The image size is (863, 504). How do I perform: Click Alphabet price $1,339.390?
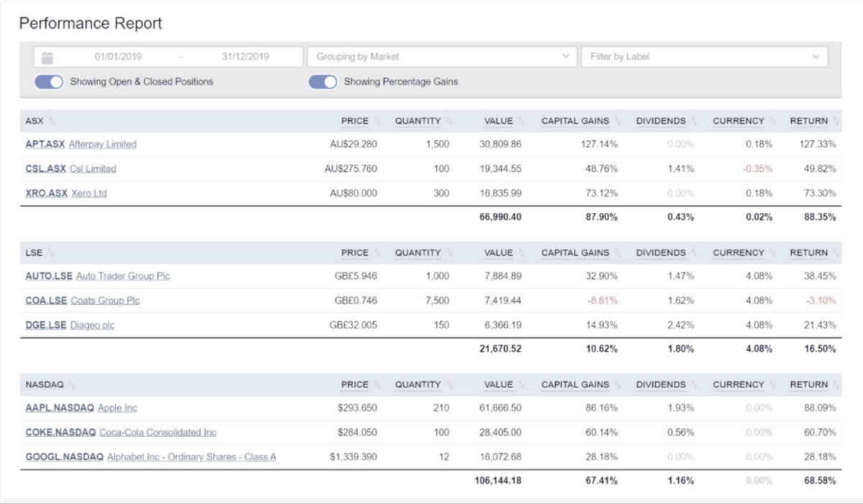pos(353,457)
